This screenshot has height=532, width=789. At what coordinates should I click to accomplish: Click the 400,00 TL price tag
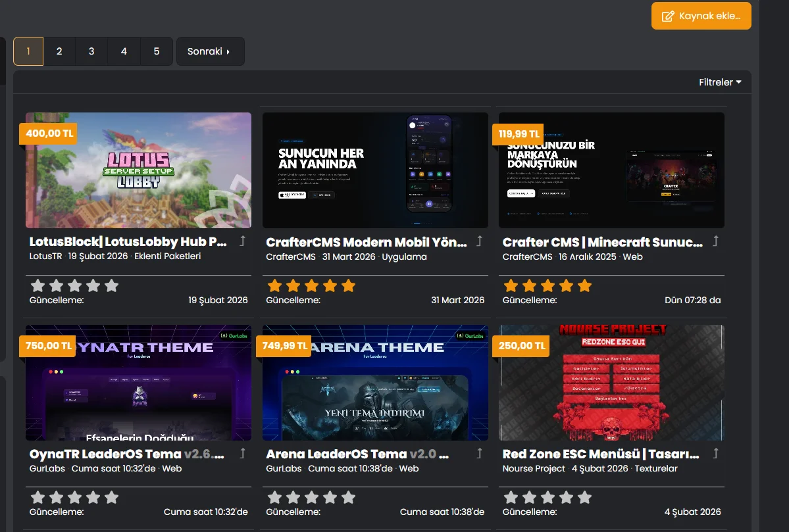pyautogui.click(x=48, y=133)
